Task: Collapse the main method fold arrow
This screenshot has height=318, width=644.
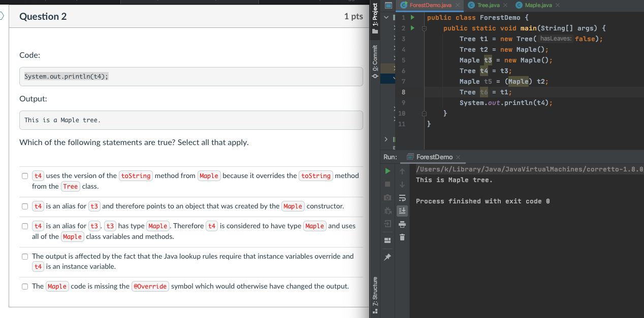Action: point(424,28)
